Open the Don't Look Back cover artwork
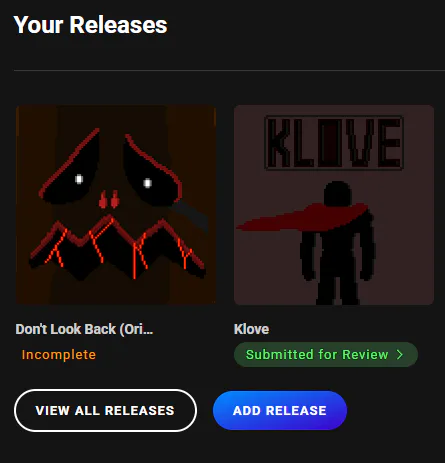The width and height of the screenshot is (445, 463). click(116, 205)
